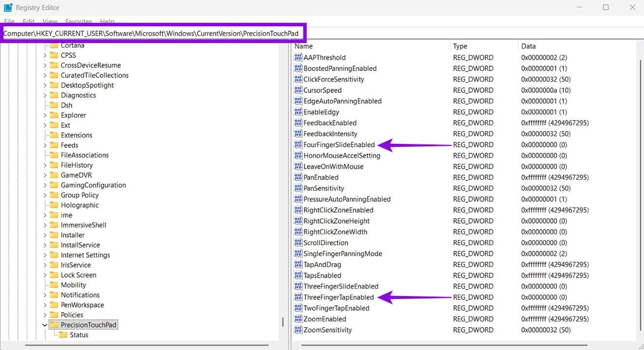Click the PanEnabled value icon
Screen dimensions: 644x350
click(298, 177)
